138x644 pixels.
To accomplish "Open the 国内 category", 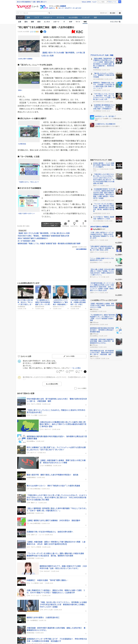I will [26, 22].
